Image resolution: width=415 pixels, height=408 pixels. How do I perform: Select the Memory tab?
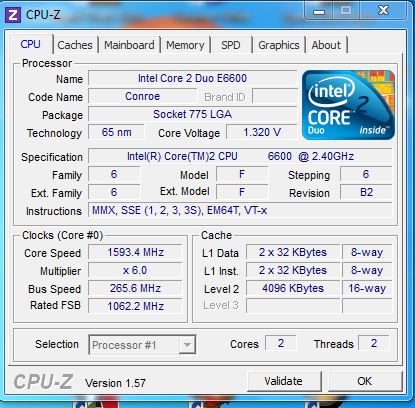[x=185, y=45]
